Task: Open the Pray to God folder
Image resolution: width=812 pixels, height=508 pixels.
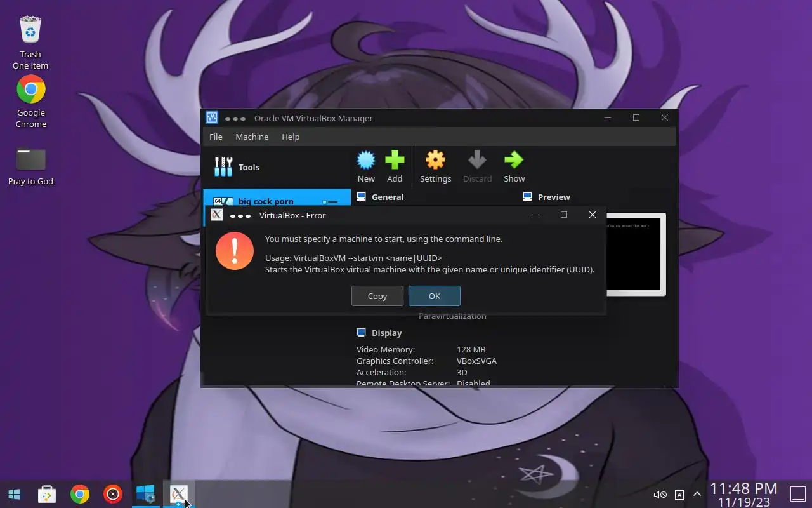Action: coord(30,166)
